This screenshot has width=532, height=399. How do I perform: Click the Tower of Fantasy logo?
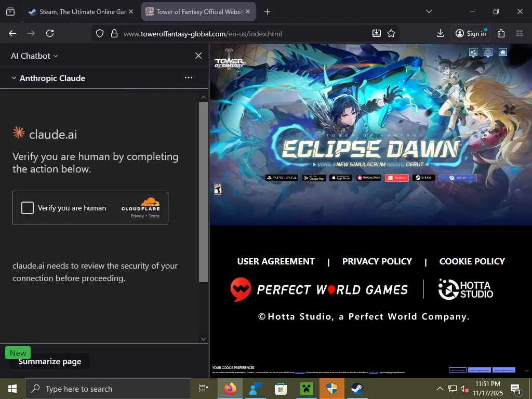pos(230,60)
